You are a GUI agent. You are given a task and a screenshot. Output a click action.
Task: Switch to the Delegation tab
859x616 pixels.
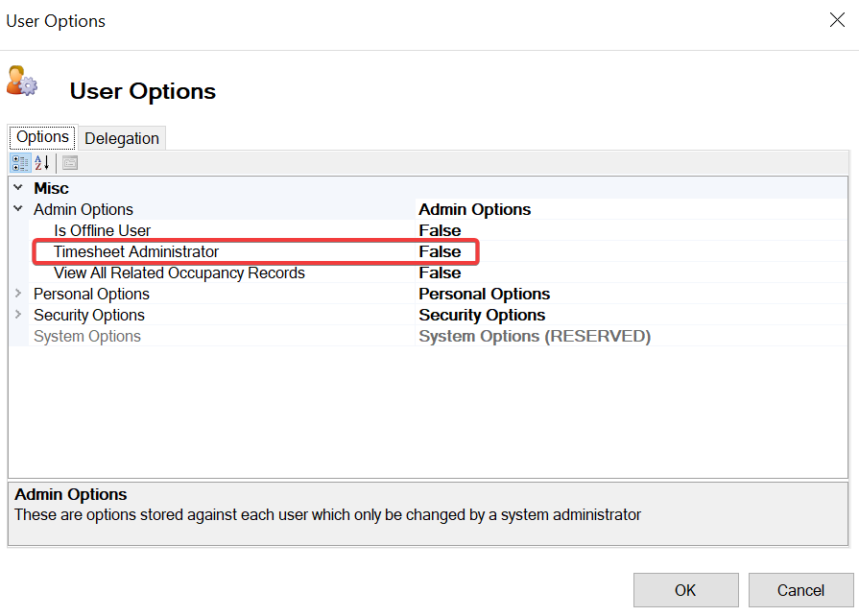click(121, 137)
